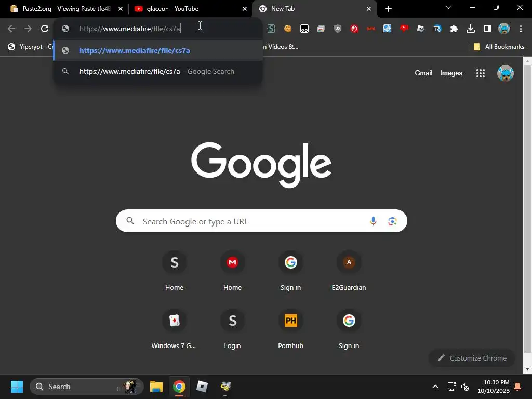The height and width of the screenshot is (399, 532).
Task: Open File Explorer from taskbar
Action: 156,387
